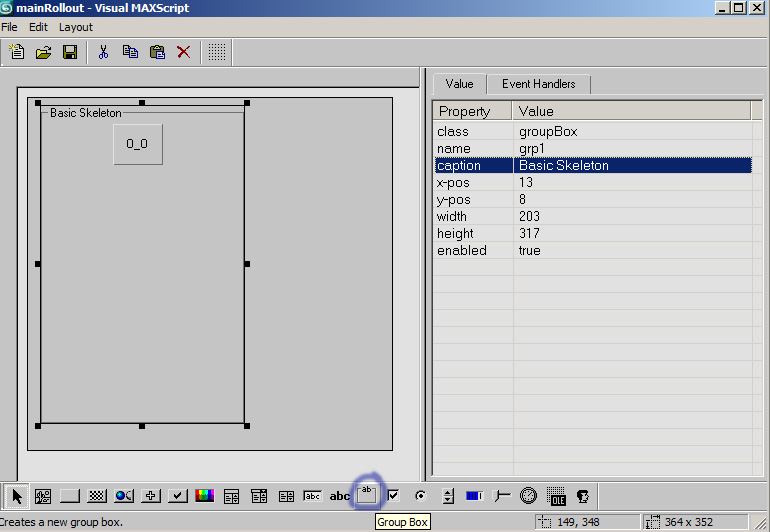Pick the timer clock control tool

528,496
